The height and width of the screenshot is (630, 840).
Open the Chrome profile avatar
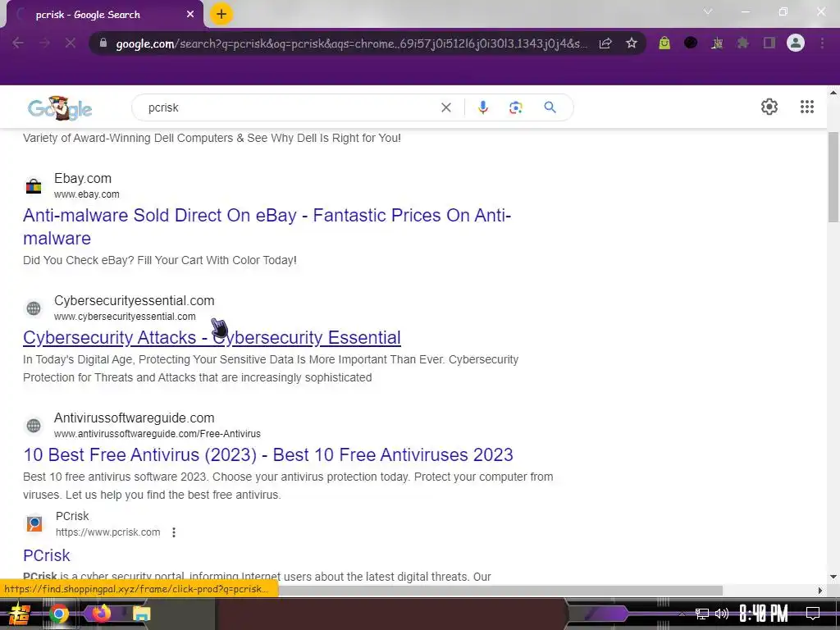tap(796, 43)
